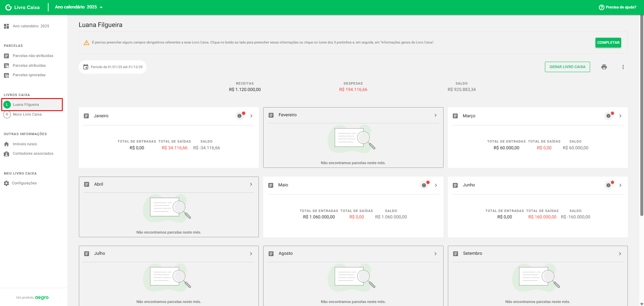Expand Fevereiro month with chevron arrow
Viewport: 644px width, 306px height.
435,115
